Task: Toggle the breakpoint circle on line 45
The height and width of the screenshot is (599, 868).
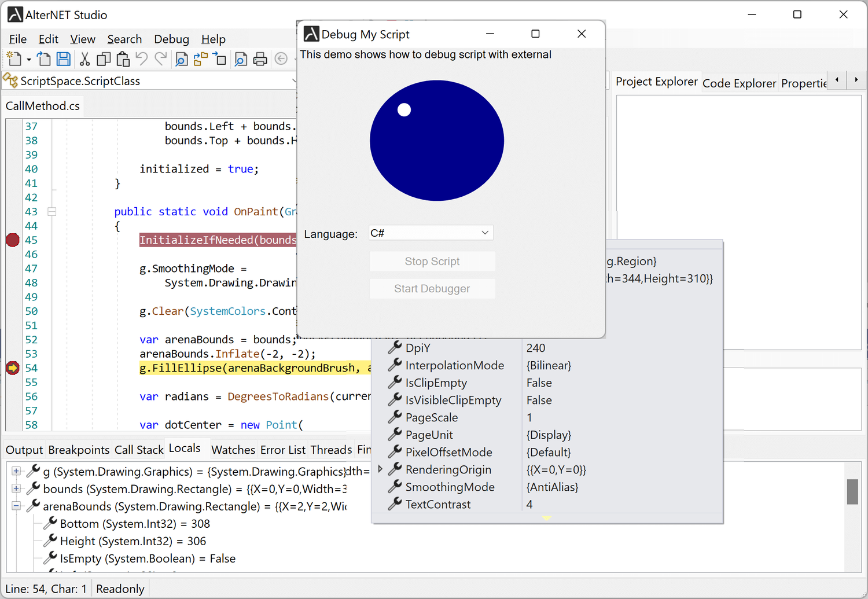Action: coord(12,240)
